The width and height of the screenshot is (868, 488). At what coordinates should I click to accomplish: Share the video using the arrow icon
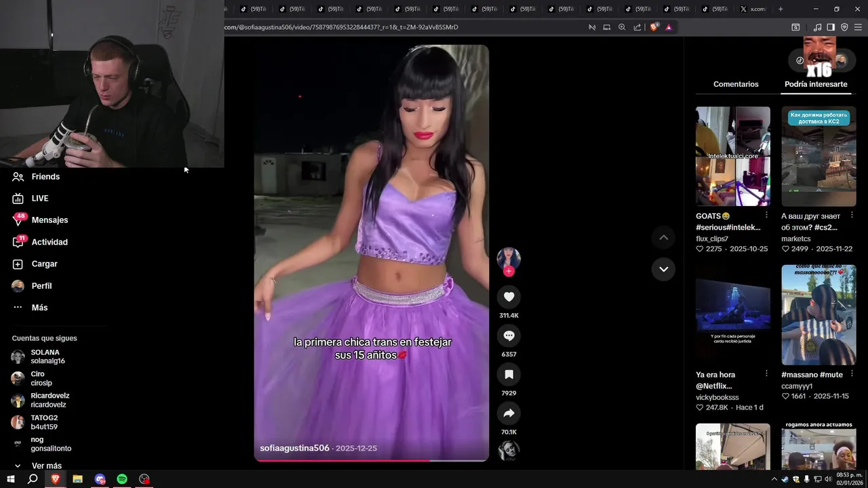click(509, 413)
